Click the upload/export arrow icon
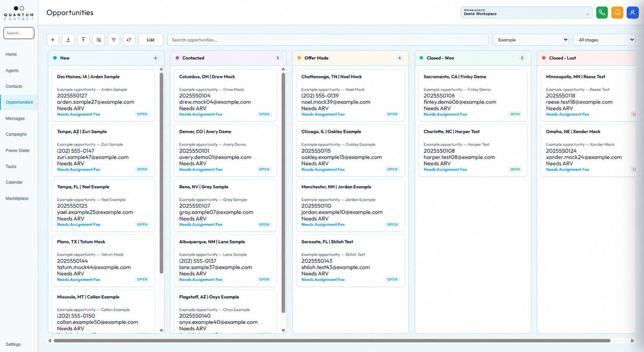The width and height of the screenshot is (644, 352). click(x=83, y=40)
